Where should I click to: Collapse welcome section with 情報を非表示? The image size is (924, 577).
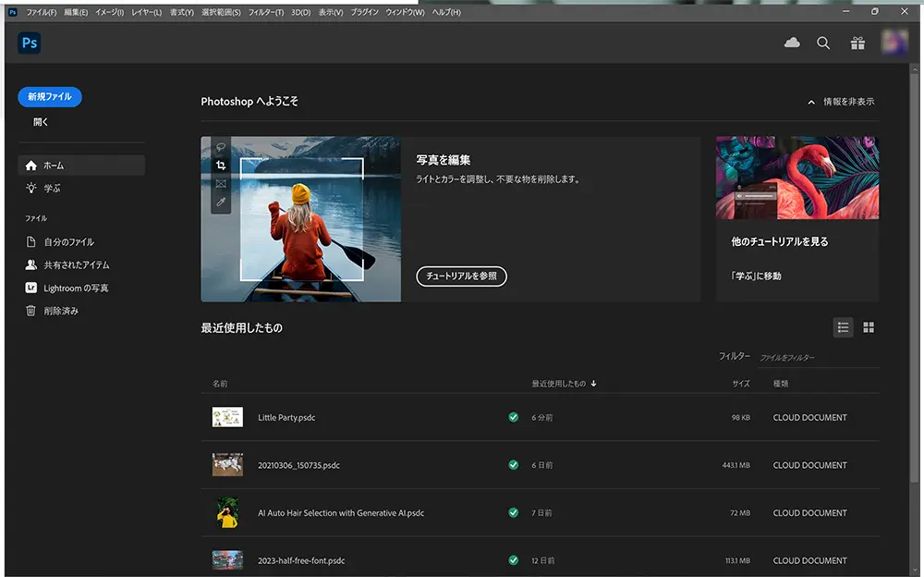(x=841, y=102)
